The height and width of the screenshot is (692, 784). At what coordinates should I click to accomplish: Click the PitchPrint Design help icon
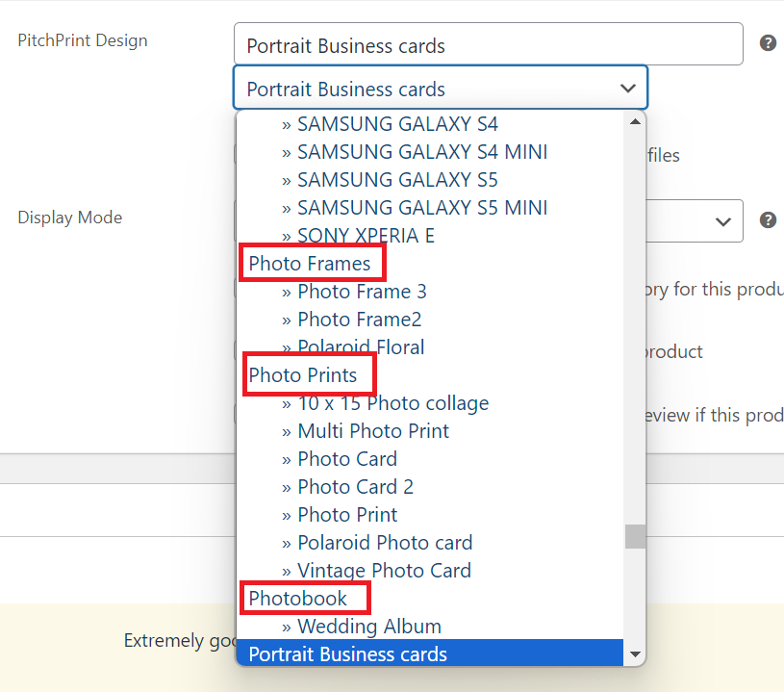click(768, 43)
